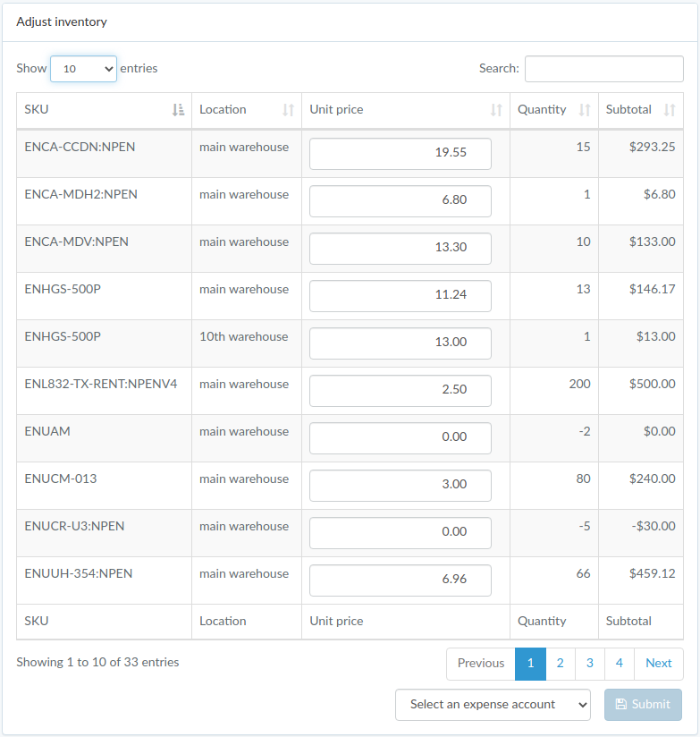Edit unit price 19.55 for ENCA-CCDN:NPEN

coord(401,154)
